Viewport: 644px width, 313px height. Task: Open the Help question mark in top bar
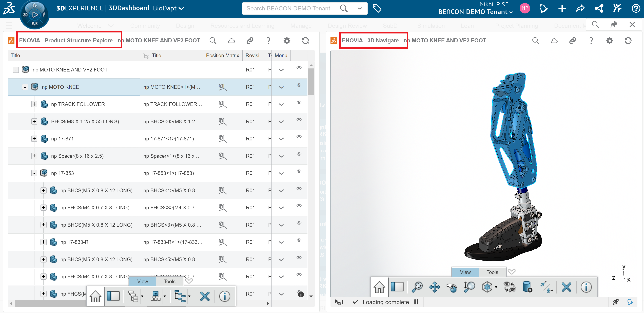(636, 9)
